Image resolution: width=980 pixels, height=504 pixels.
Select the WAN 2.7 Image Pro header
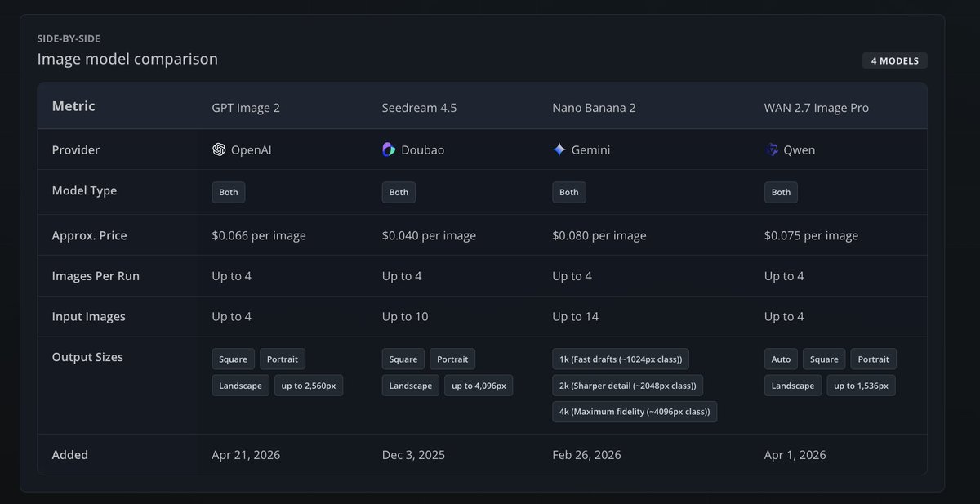(817, 107)
